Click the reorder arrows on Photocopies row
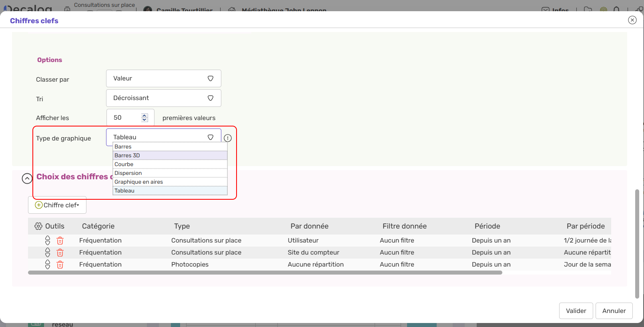Viewport: 644px width, 327px height. click(48, 265)
